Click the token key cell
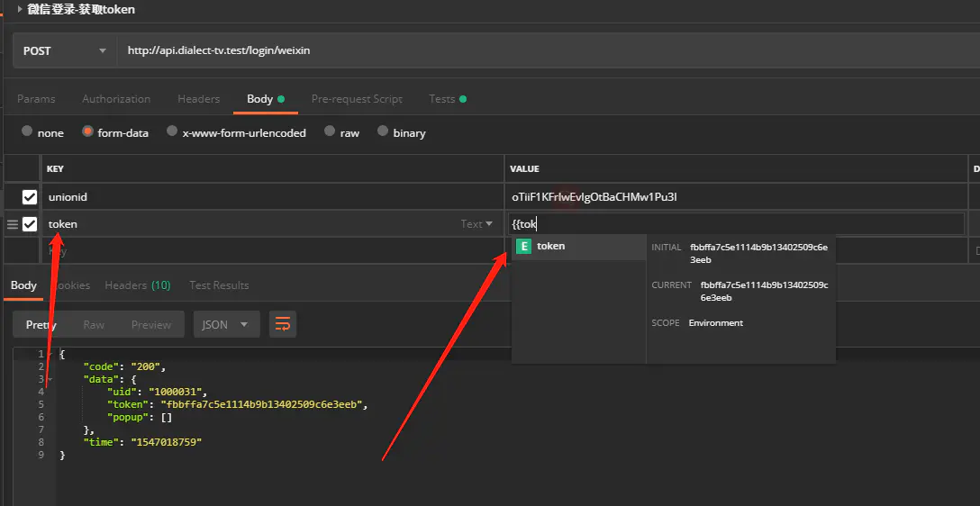The image size is (980, 506). pos(250,223)
